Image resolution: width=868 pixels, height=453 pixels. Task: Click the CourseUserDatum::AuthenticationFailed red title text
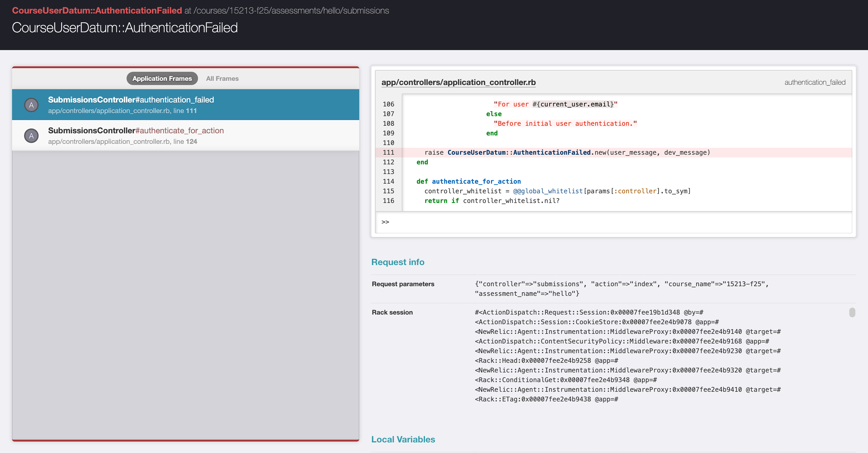tap(97, 11)
